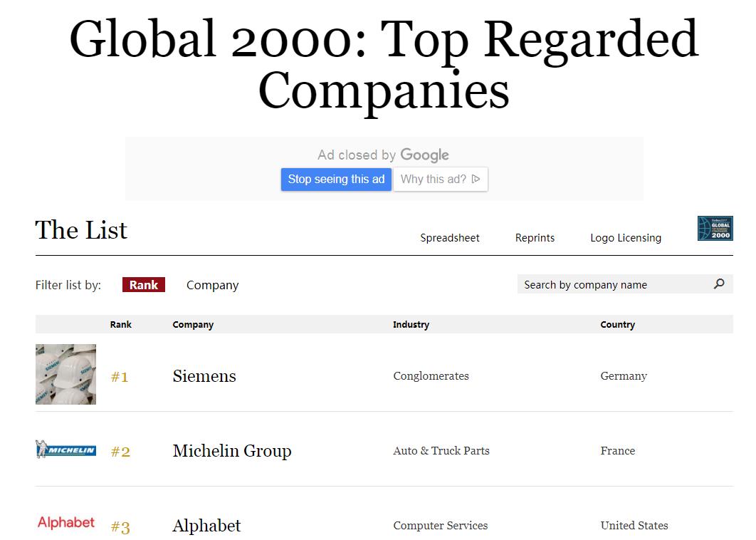Filter the list by Rank

(144, 285)
